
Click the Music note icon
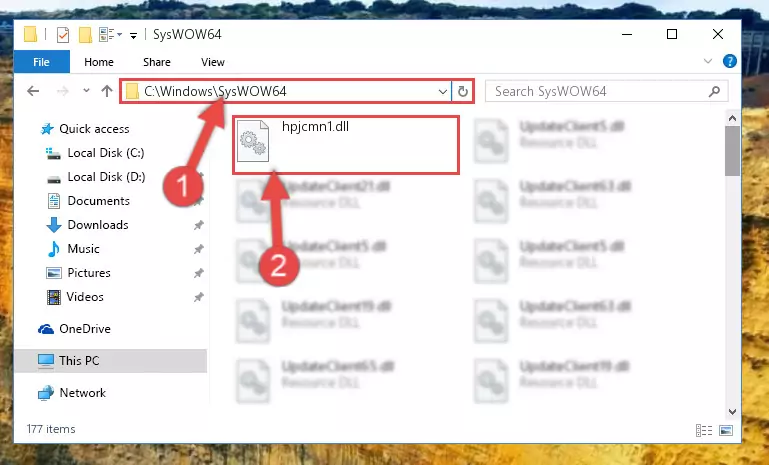[53, 249]
